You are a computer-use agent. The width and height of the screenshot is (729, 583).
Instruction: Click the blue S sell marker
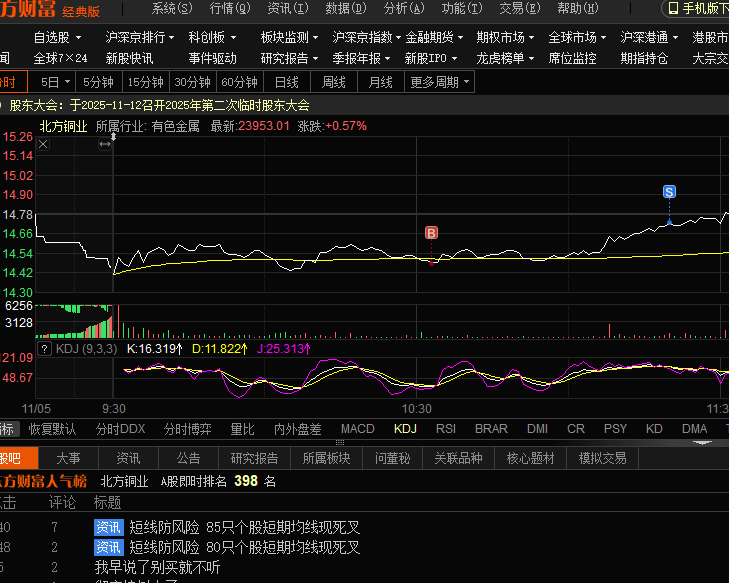point(669,192)
